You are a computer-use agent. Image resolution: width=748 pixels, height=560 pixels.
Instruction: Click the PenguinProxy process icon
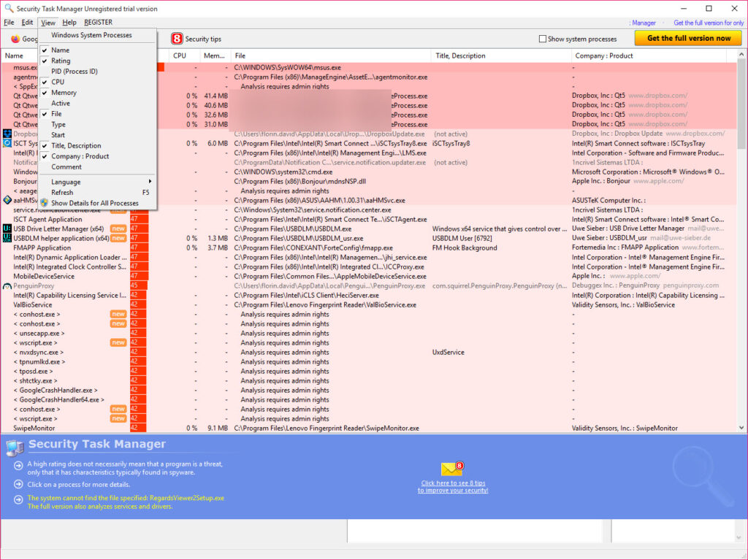click(7, 285)
